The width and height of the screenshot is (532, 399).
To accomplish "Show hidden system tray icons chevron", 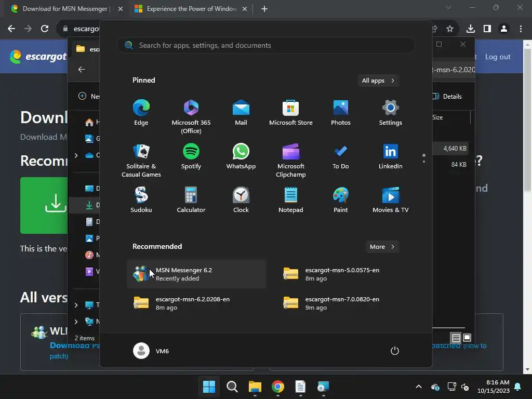I will point(419,387).
